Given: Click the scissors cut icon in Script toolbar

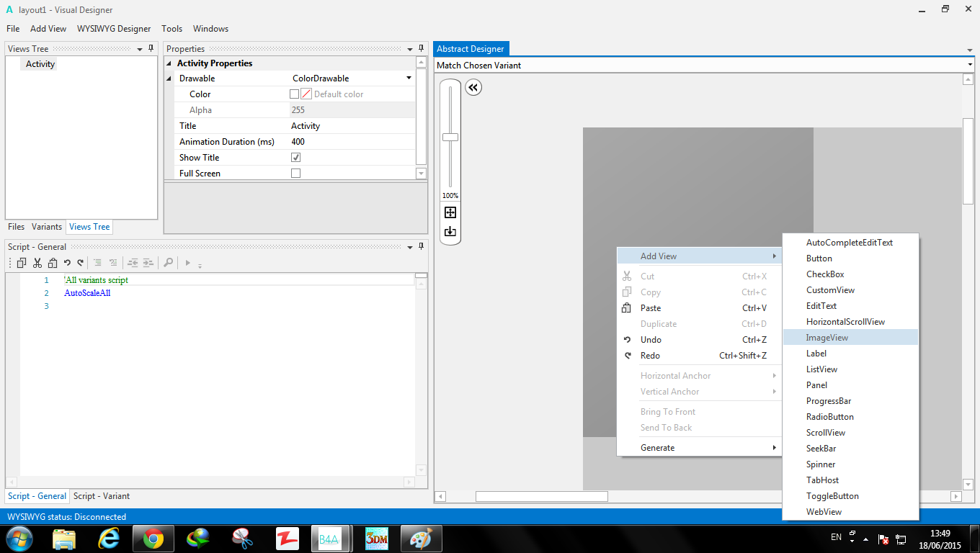Looking at the screenshot, I should (x=37, y=263).
